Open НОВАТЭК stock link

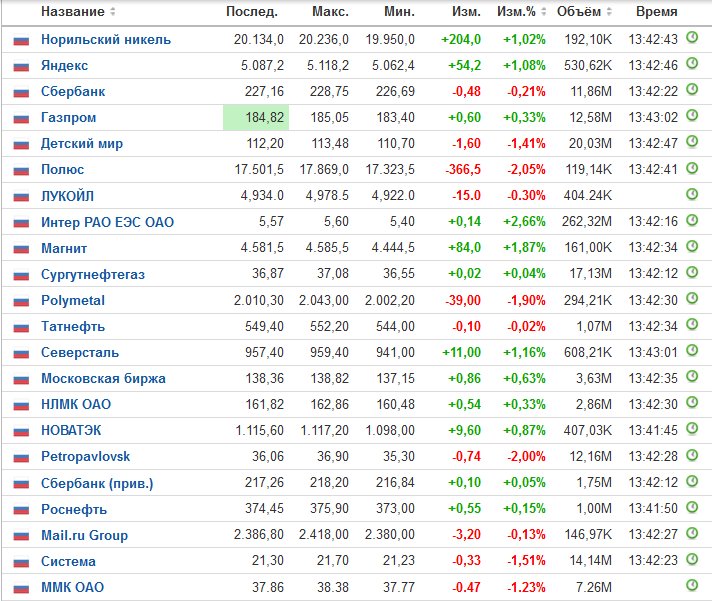tap(71, 430)
